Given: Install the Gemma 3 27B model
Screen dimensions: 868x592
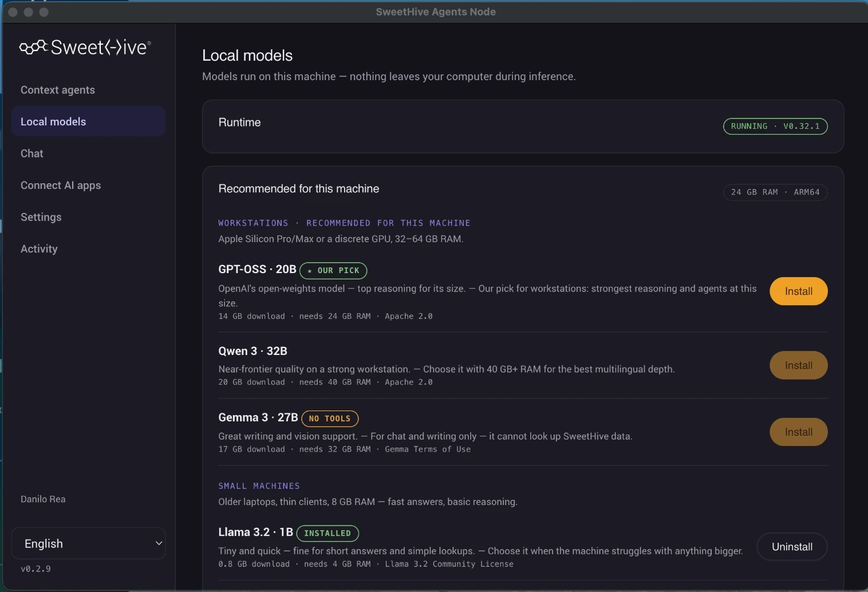Looking at the screenshot, I should coord(798,432).
